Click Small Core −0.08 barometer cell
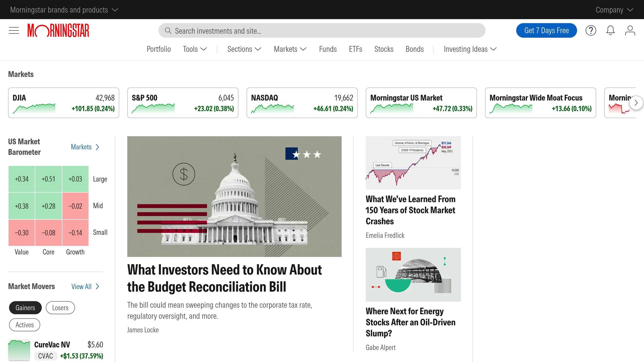Viewport: 644px width, 362px height. [x=48, y=233]
